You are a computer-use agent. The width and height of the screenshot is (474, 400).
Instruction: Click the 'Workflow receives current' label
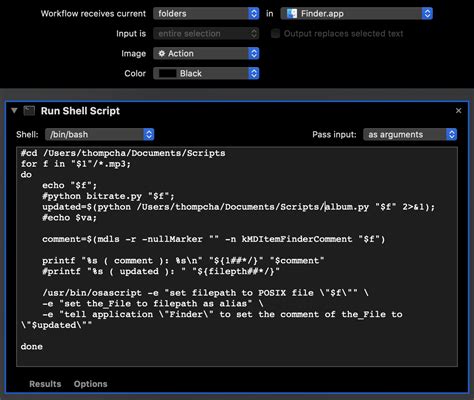pos(93,14)
